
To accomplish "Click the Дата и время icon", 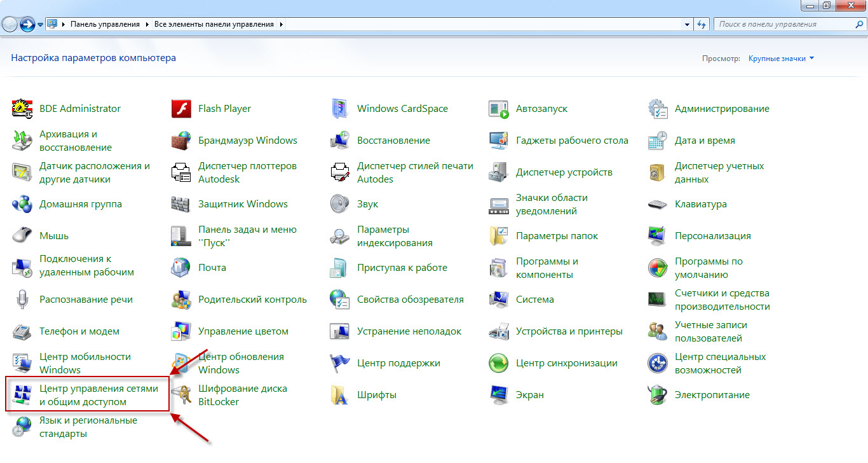I will pyautogui.click(x=657, y=141).
